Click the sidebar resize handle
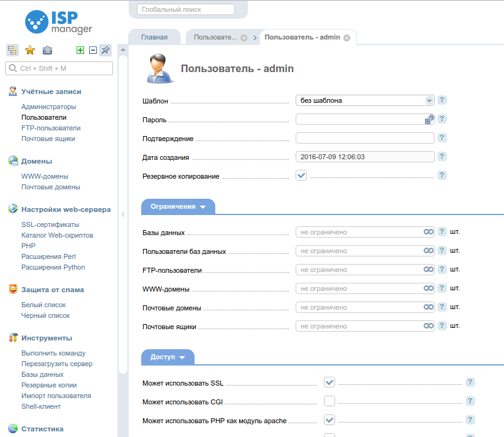The height and width of the screenshot is (437, 504). tap(123, 214)
